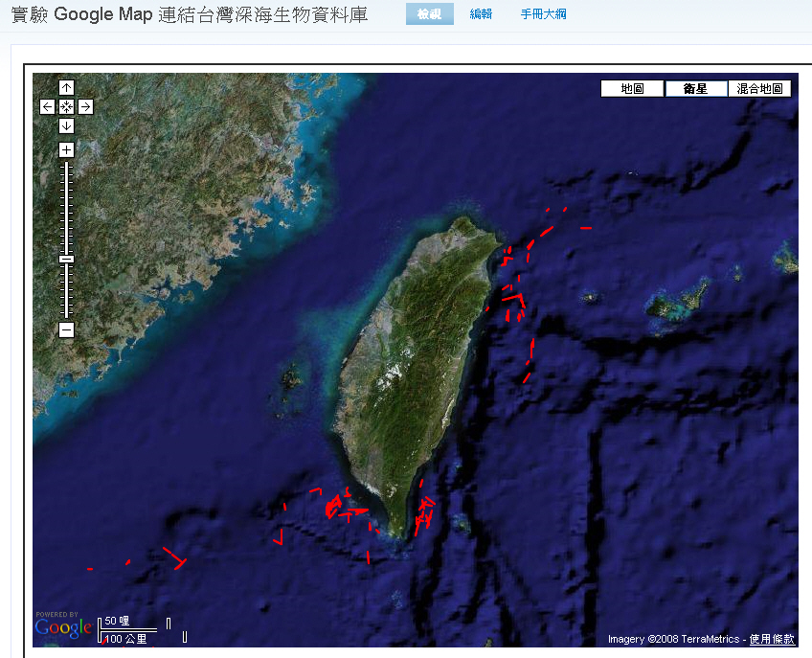Switch map type to 地圖
The height and width of the screenshot is (658, 812).
pos(632,89)
